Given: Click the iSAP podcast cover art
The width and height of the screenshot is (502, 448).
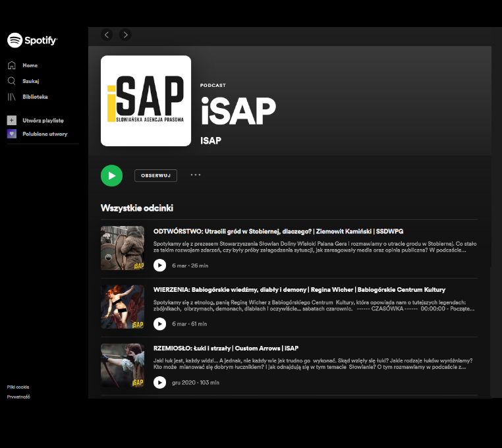Looking at the screenshot, I should (x=146, y=101).
